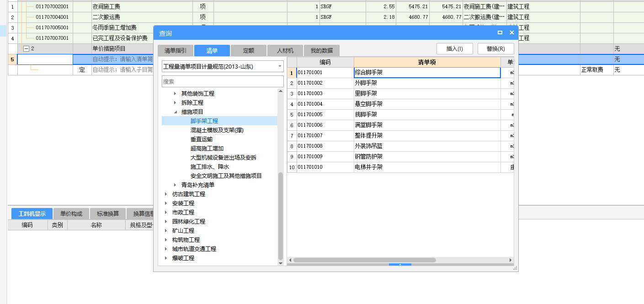This screenshot has height=304, width=644.
Task: Open 标准换算 bottom tab
Action: (x=108, y=214)
